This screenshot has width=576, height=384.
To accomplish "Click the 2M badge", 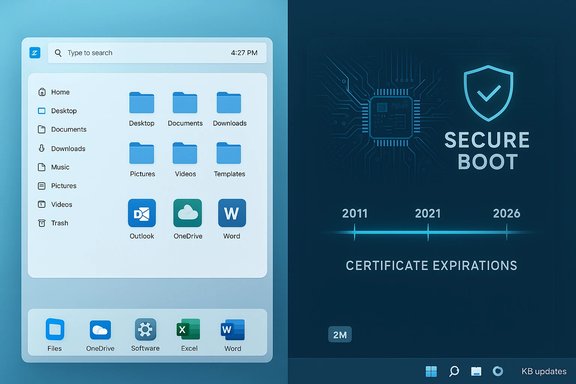I will pos(340,334).
